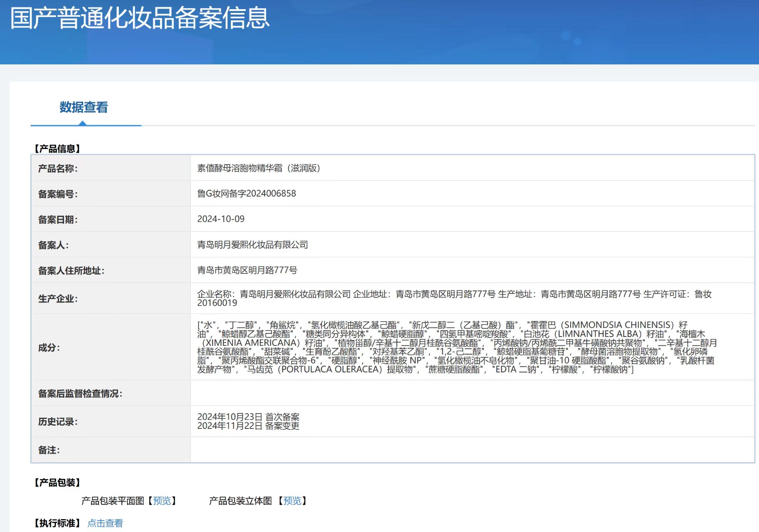
Task: Click the 备案人 company name value
Action: pyautogui.click(x=252, y=245)
